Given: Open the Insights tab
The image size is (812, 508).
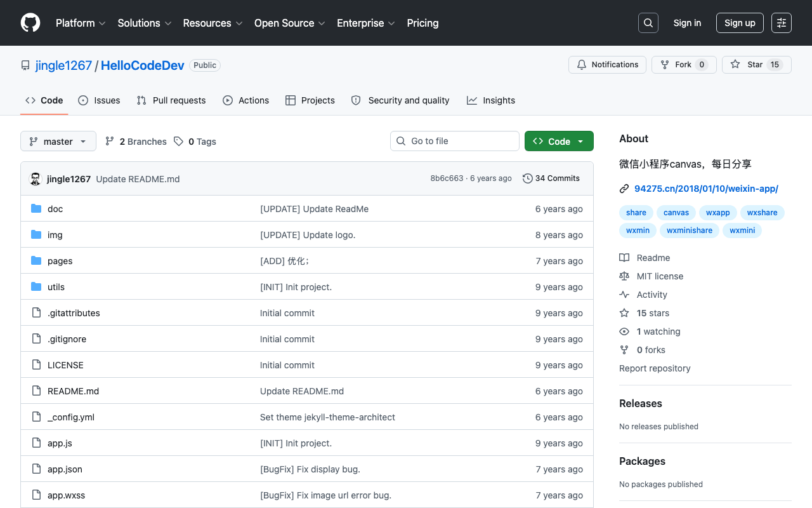Looking at the screenshot, I should 491,100.
